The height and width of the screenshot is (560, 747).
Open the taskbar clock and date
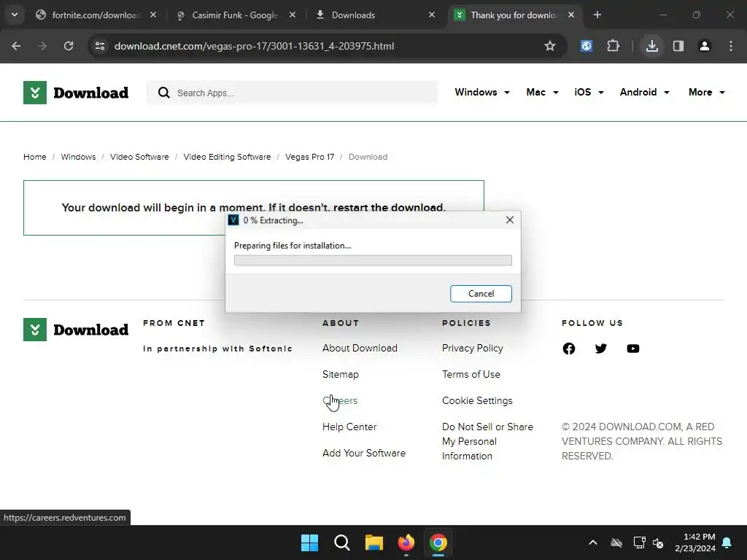(695, 542)
